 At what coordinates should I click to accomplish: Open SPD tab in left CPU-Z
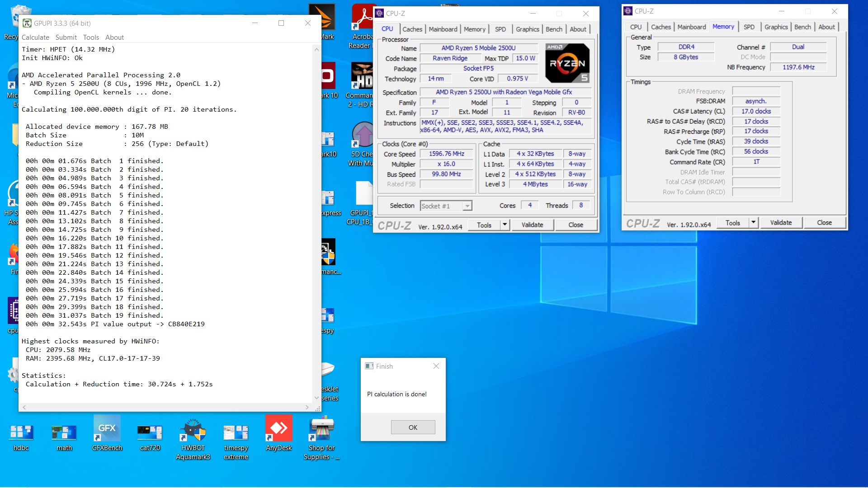[x=500, y=29]
